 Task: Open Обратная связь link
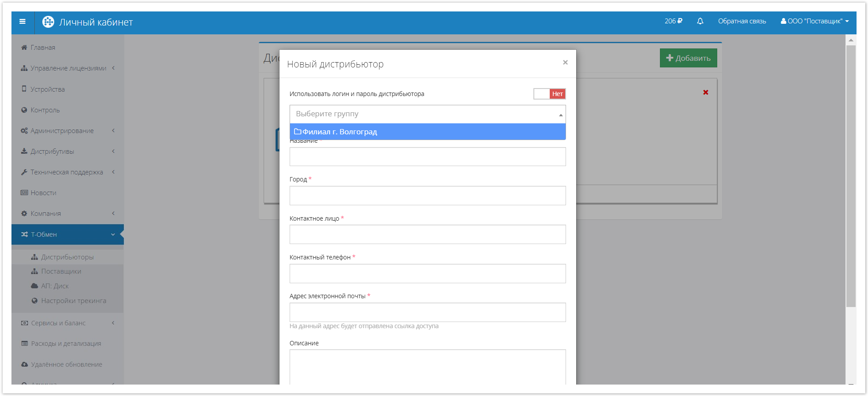tap(742, 21)
